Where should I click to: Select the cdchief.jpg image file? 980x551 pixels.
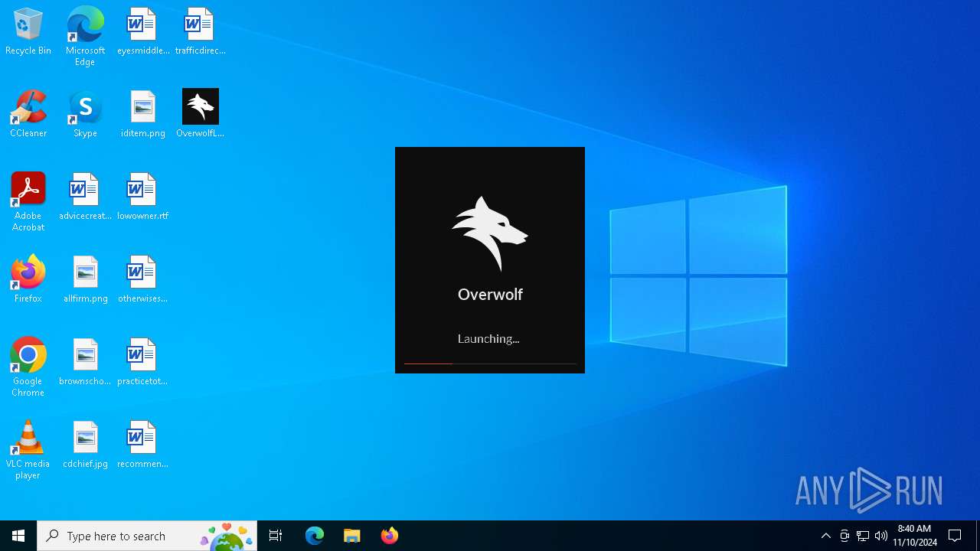tap(85, 445)
